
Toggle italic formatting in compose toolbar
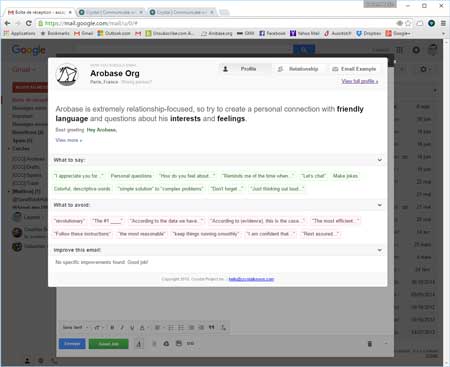122,328
